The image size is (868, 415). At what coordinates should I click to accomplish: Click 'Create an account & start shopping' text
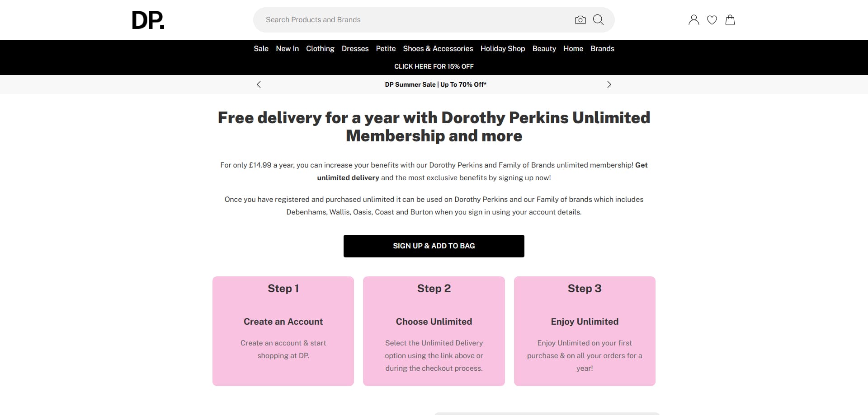click(x=283, y=350)
